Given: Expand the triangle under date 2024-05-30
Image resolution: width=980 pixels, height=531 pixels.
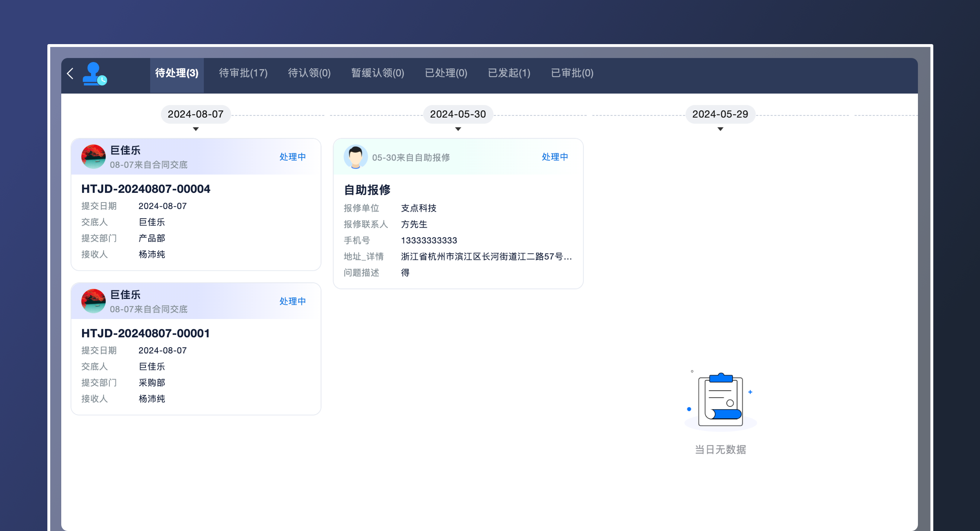Looking at the screenshot, I should pos(458,129).
